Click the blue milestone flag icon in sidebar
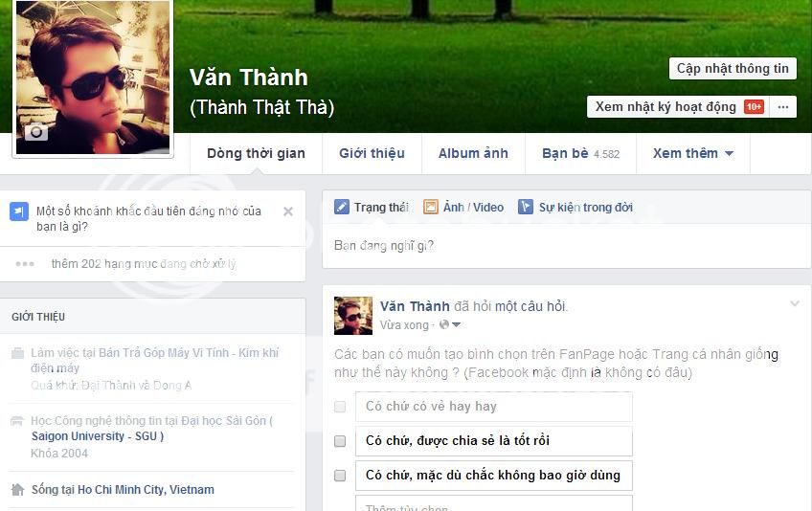The width and height of the screenshot is (812, 511). pyautogui.click(x=19, y=211)
